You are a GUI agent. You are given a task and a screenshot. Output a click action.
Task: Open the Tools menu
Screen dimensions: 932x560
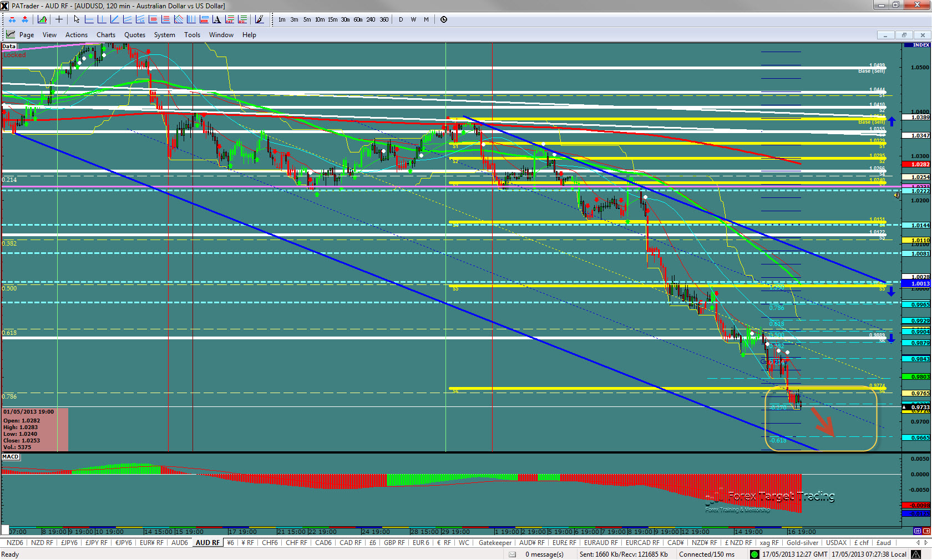(193, 34)
